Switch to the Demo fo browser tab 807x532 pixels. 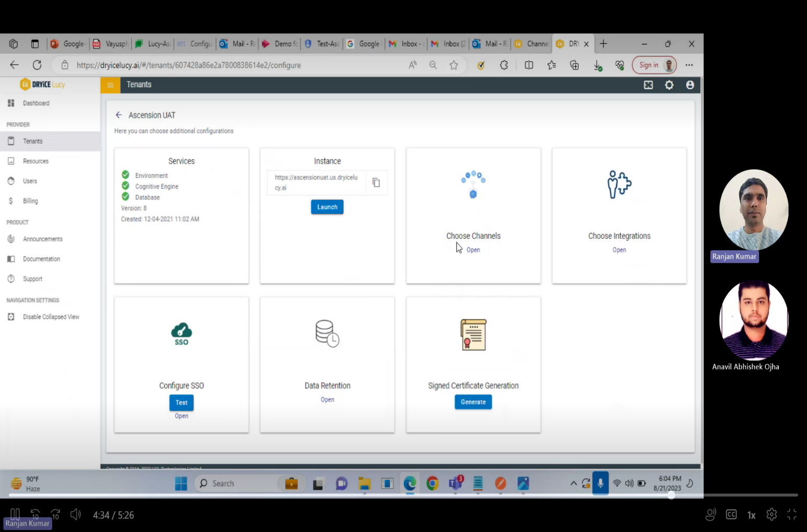(x=280, y=44)
